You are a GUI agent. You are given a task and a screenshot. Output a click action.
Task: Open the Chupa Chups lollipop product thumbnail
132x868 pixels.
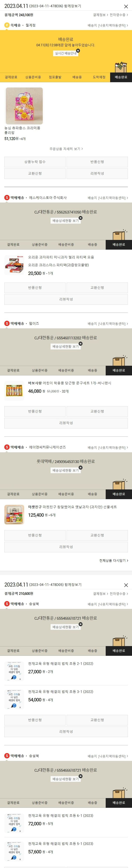(24, 106)
